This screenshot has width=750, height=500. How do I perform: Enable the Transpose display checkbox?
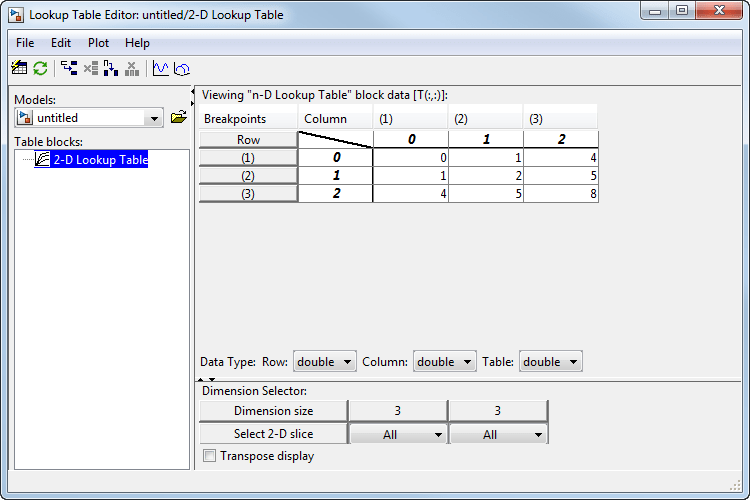pos(210,456)
